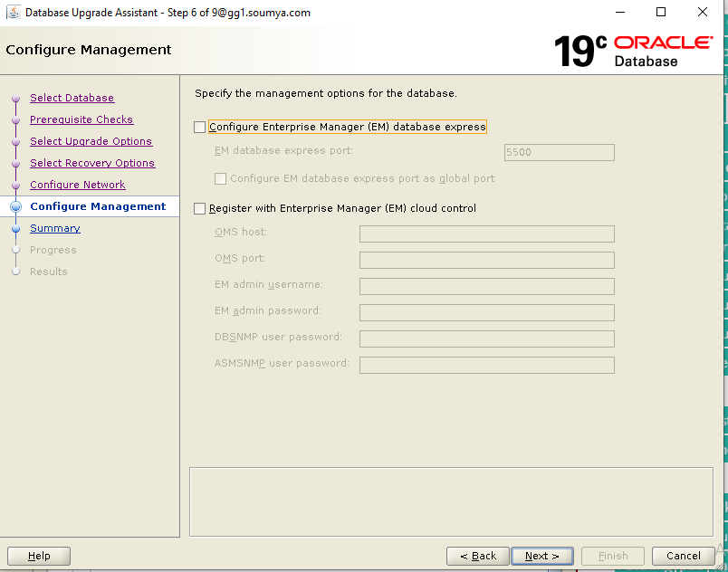Click the Configure Network step bullet

[x=15, y=186]
